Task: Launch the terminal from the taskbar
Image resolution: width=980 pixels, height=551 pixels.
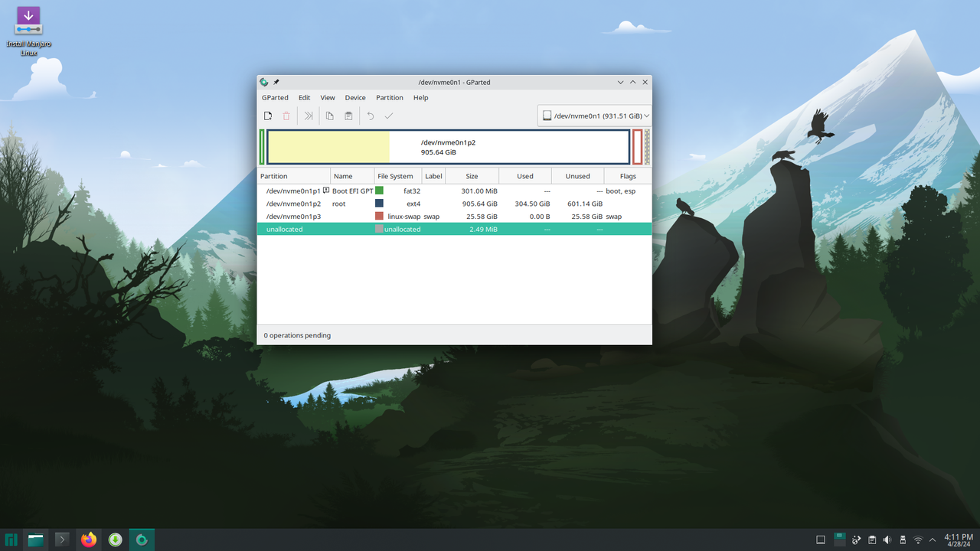Action: [62, 540]
